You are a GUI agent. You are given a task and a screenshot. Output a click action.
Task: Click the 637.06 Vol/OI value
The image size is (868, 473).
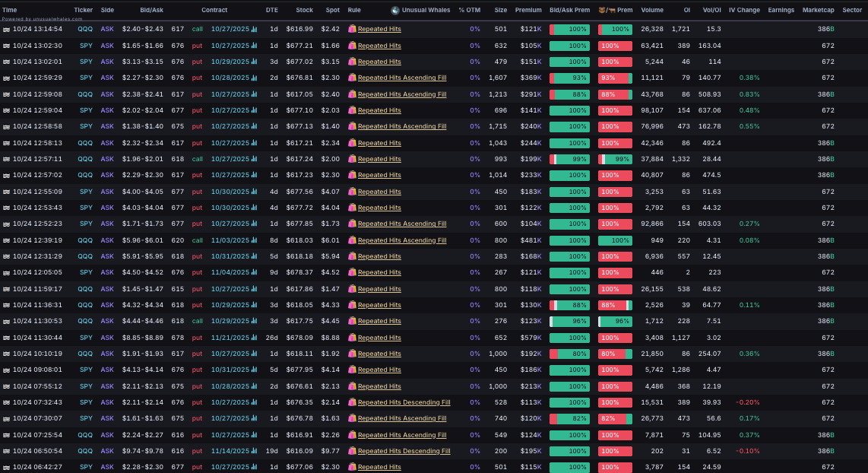[709, 110]
